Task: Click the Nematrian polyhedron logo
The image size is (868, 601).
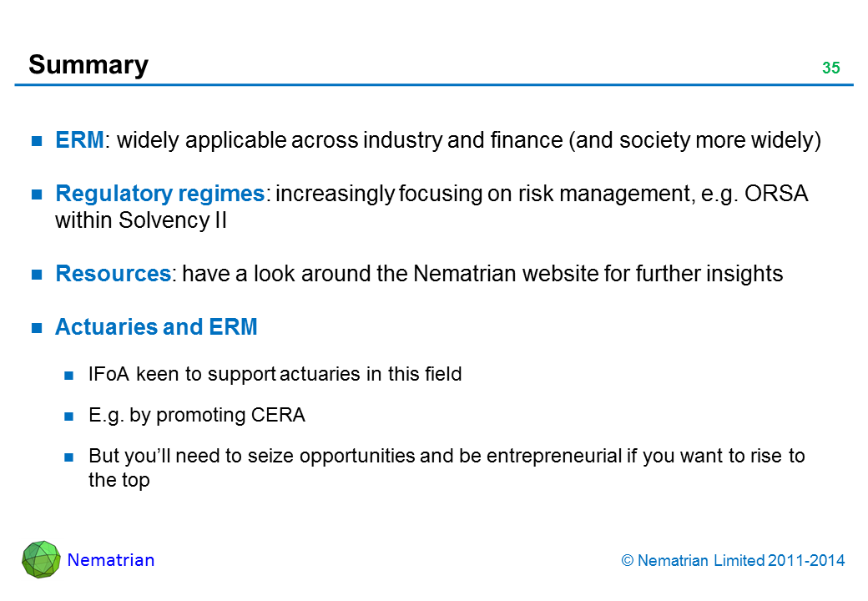Action: tap(41, 559)
